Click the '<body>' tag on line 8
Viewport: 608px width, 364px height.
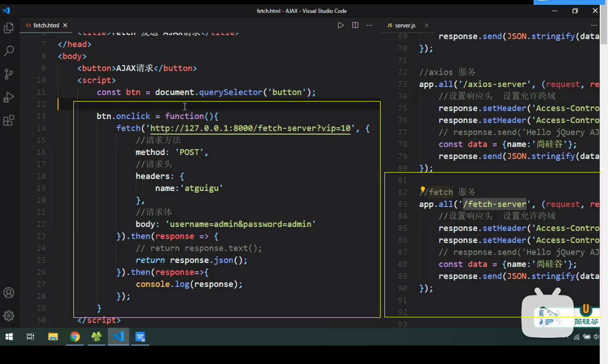[72, 56]
